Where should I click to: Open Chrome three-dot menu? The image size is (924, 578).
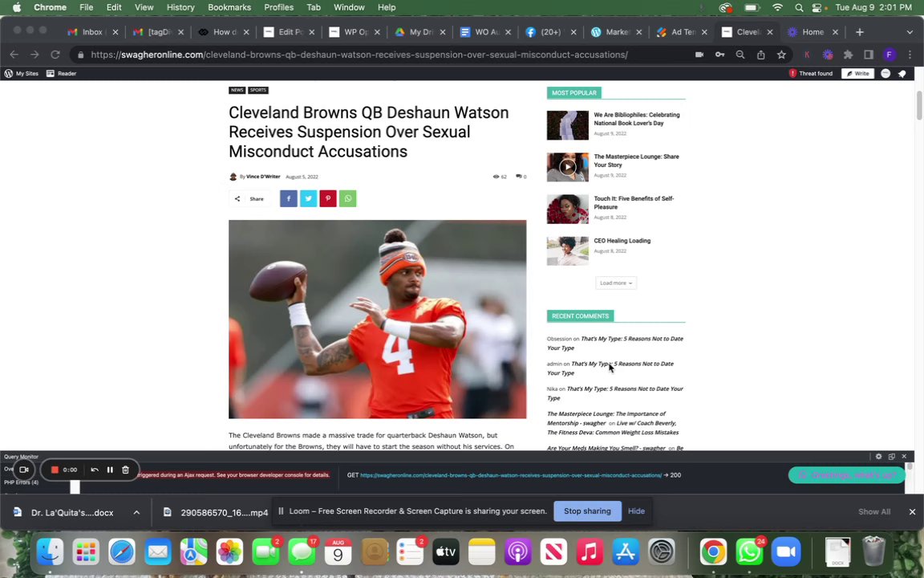[x=910, y=55]
